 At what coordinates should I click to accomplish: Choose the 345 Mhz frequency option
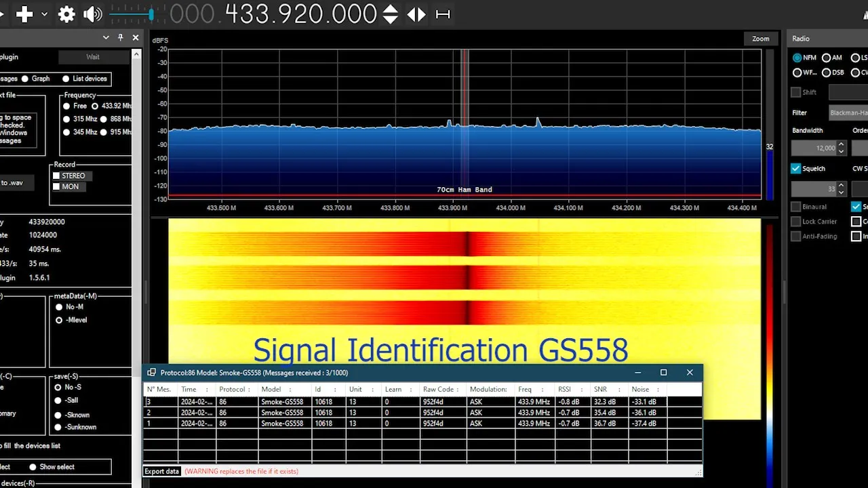[66, 132]
